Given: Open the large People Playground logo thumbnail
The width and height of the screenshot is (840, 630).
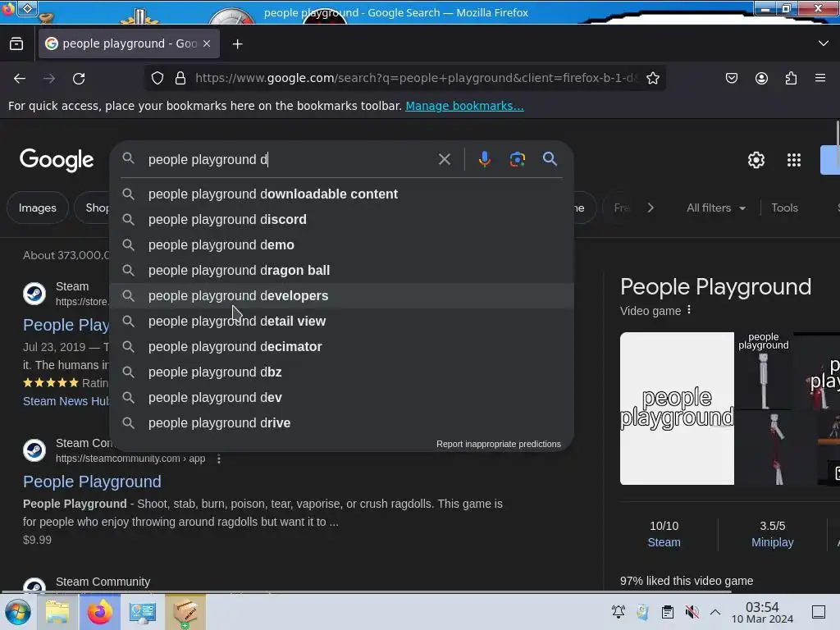Looking at the screenshot, I should pos(677,409).
